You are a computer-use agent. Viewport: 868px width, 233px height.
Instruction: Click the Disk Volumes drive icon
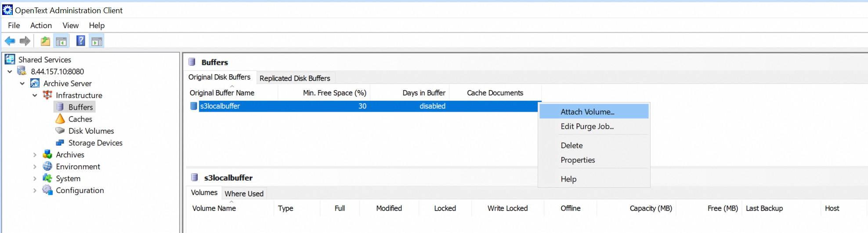pos(60,131)
